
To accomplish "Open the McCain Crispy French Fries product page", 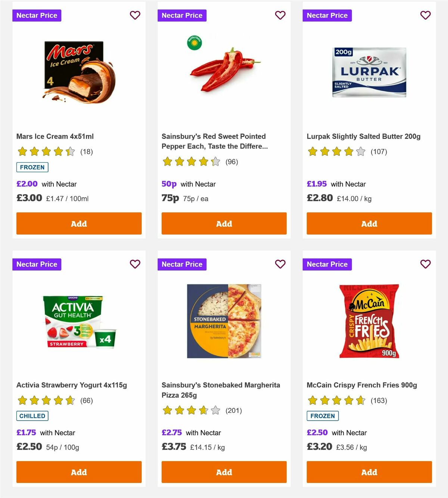I will [361, 385].
